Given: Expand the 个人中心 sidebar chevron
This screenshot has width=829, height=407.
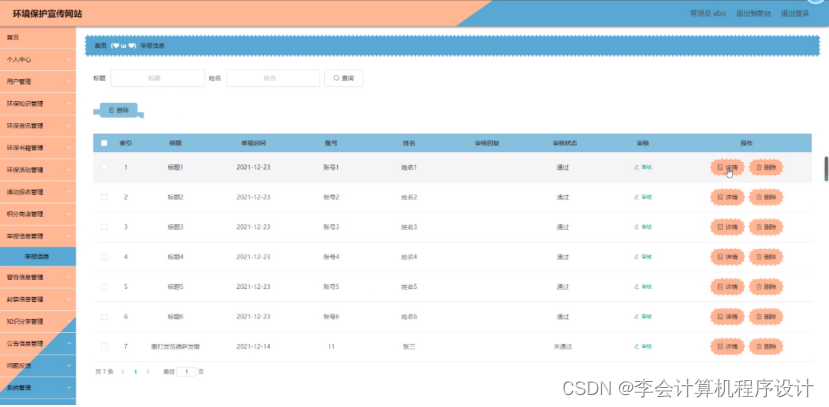Looking at the screenshot, I should coord(69,60).
